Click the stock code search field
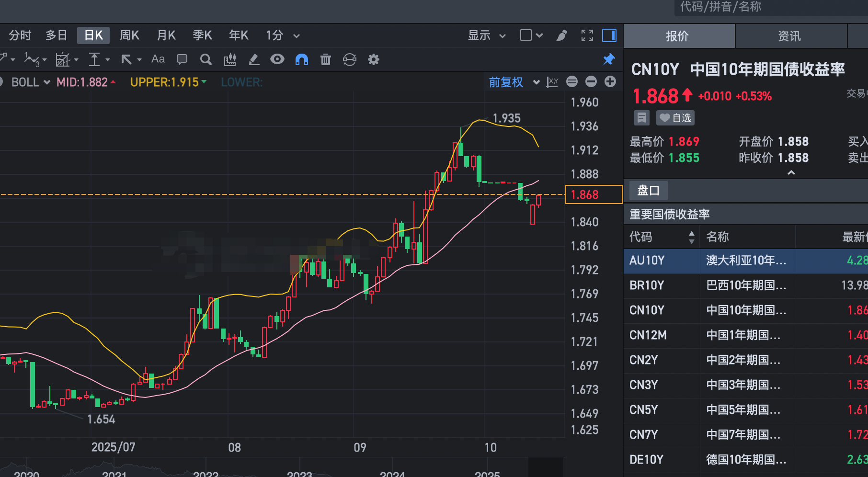Screen dimensions: 868x477 [766, 7]
